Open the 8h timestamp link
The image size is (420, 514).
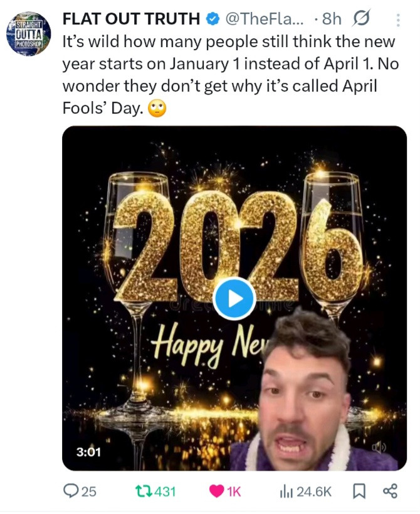[332, 19]
